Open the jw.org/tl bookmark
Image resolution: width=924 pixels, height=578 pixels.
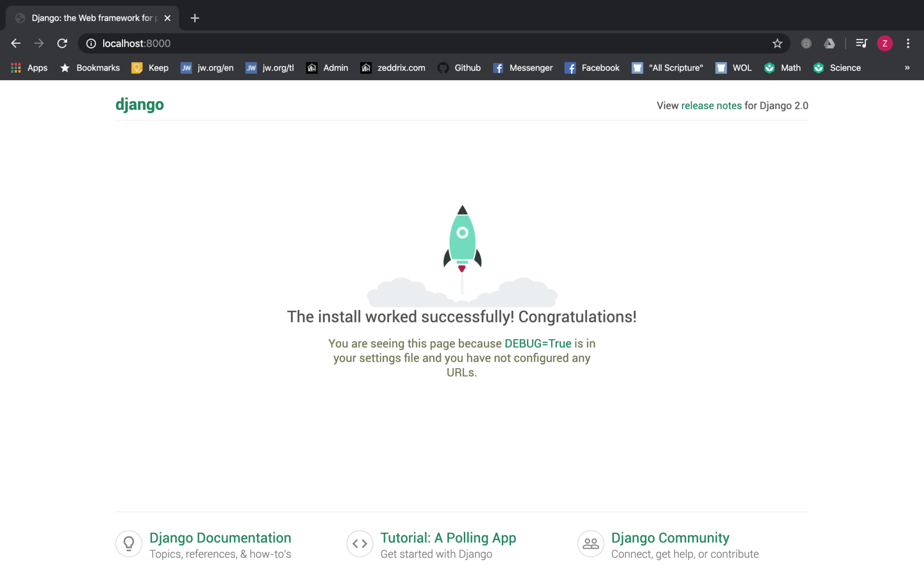tap(270, 68)
